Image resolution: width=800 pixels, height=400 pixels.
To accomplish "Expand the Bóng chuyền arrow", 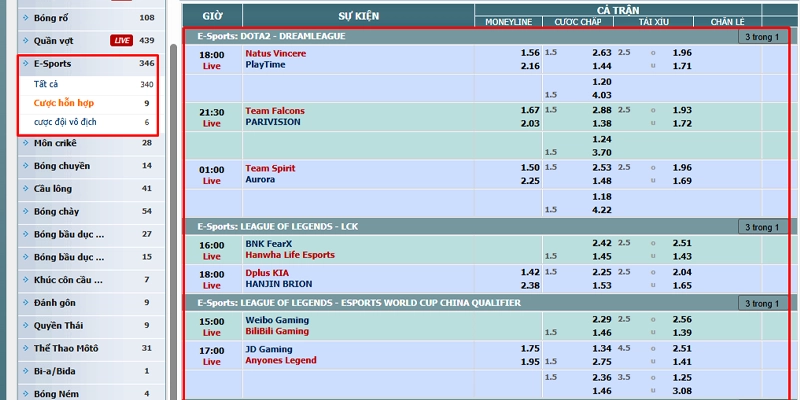I will 26,166.
